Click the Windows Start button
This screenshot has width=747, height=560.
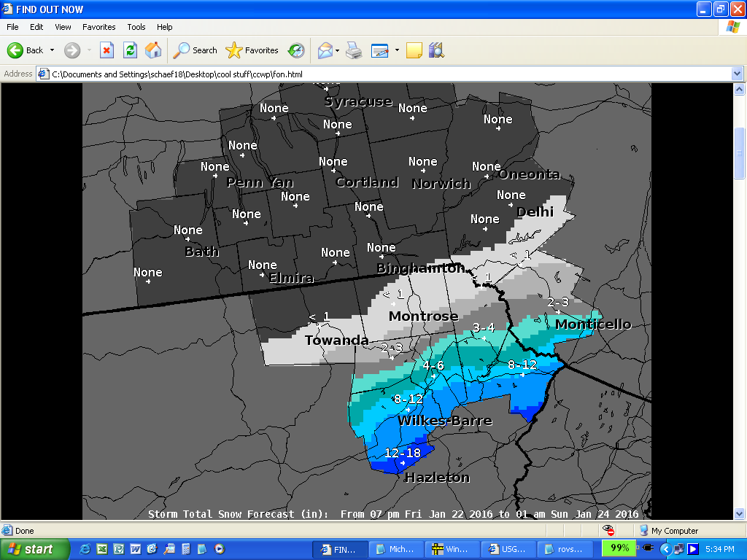pos(34,549)
